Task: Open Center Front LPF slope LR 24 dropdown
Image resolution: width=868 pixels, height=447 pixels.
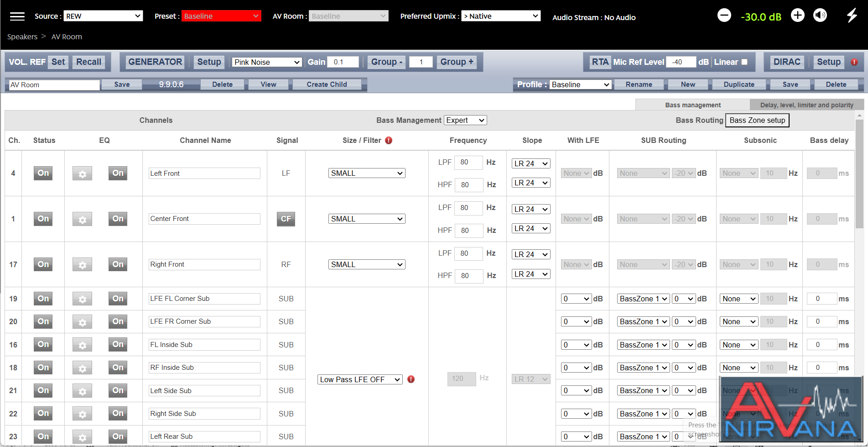Action: (531, 209)
